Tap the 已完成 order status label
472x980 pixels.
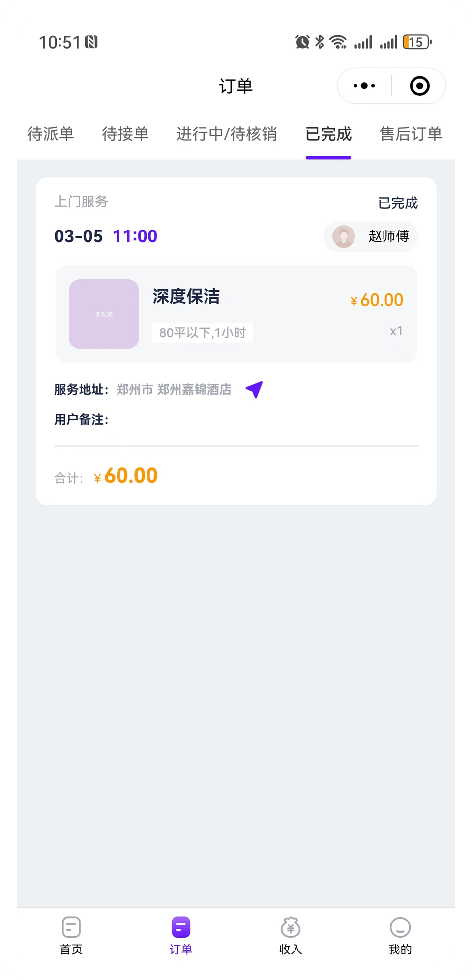click(x=398, y=203)
